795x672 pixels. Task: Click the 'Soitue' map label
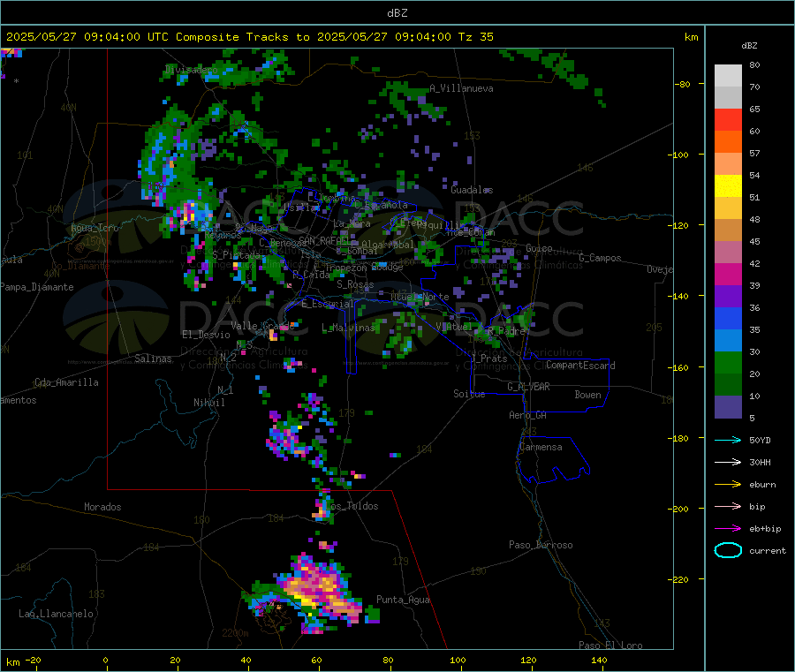pos(469,394)
